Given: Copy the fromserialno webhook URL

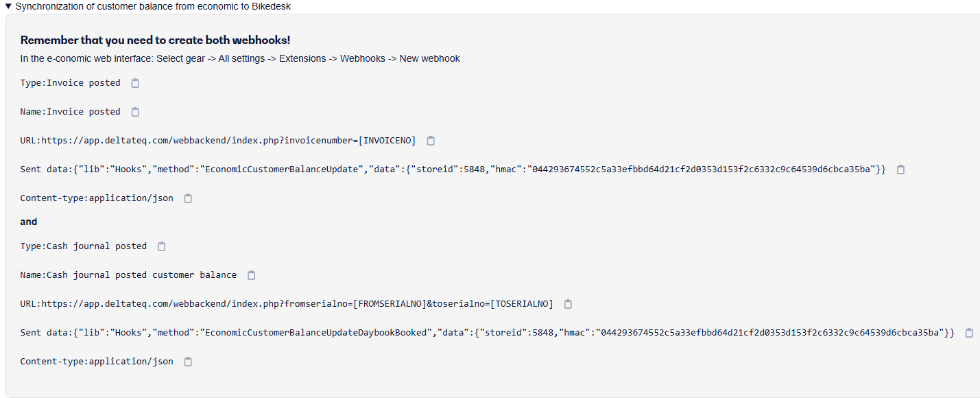Looking at the screenshot, I should pyautogui.click(x=568, y=304).
